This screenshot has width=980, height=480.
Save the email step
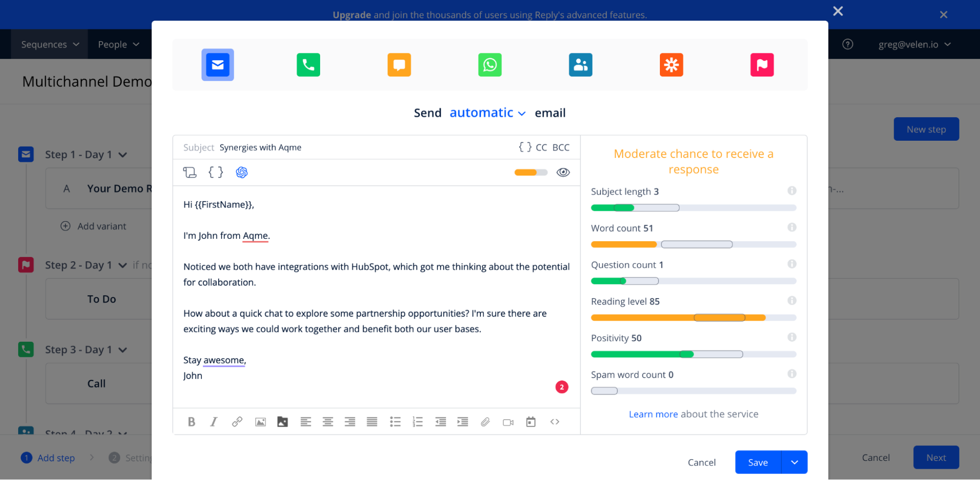click(758, 462)
